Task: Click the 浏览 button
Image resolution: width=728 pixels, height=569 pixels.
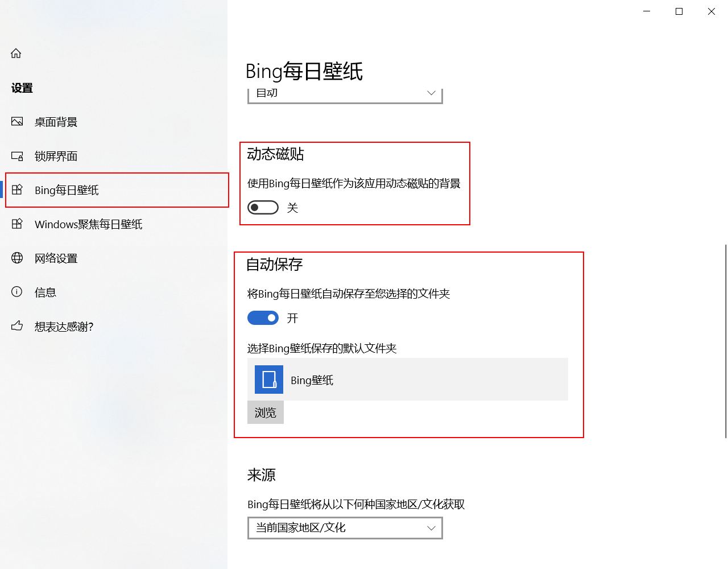Action: pyautogui.click(x=266, y=413)
